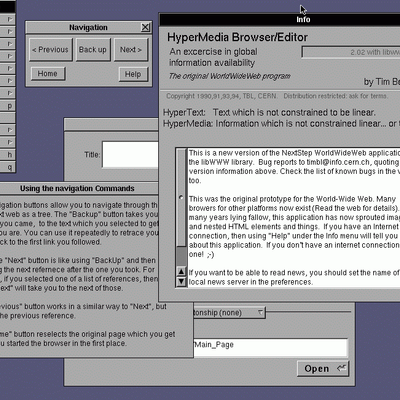Click the 'HyperText:' definition line
400x400 pixels.
(269, 113)
